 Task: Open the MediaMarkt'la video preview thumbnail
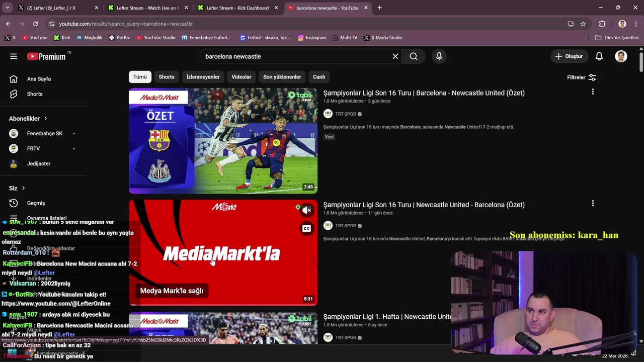click(x=223, y=252)
